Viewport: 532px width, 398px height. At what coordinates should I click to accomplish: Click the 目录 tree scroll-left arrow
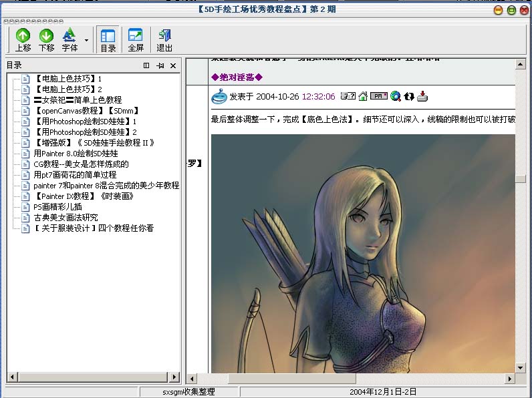[13, 377]
